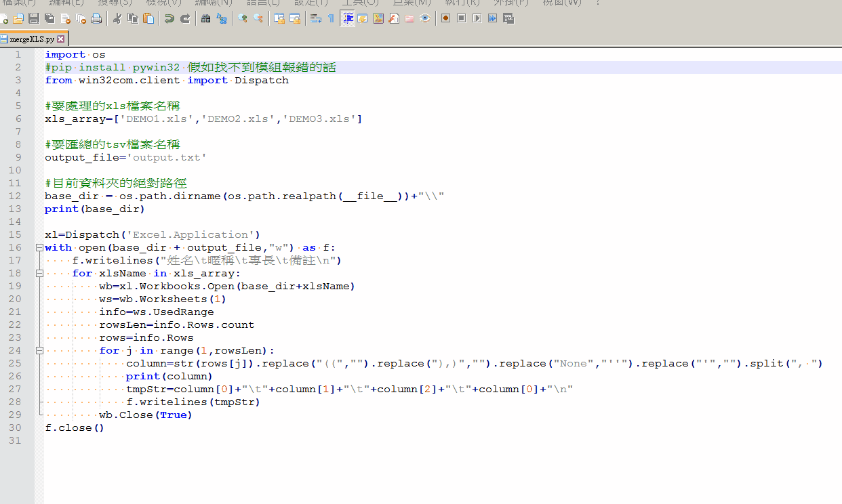Click the 'xls_array=' list line
Image resolution: width=842 pixels, height=504 pixels.
[x=203, y=119]
